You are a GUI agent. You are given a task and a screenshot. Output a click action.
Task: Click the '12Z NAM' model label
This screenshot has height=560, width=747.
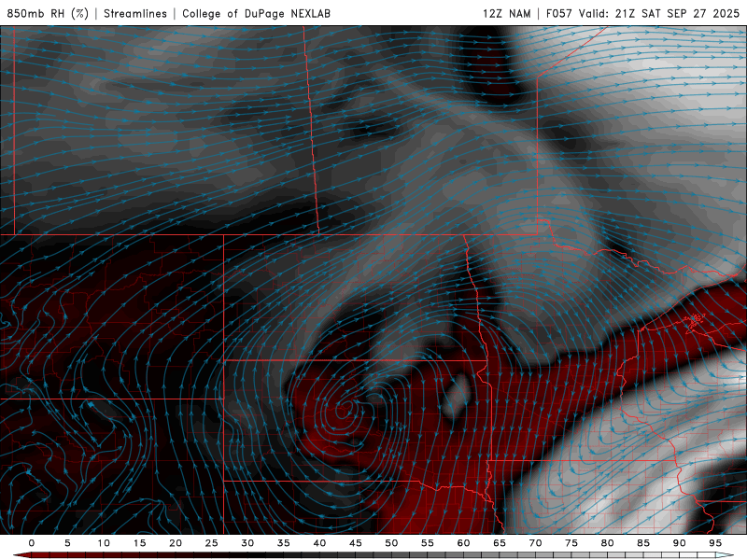pos(506,13)
